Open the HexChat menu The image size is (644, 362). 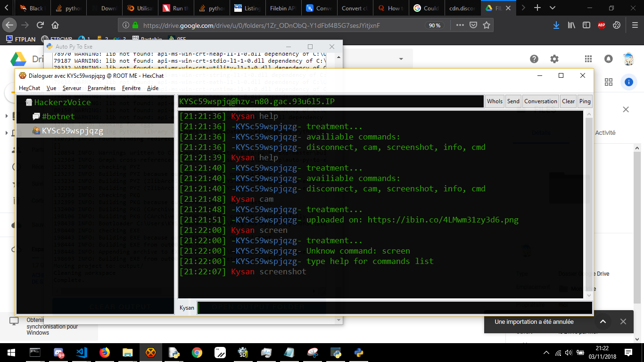[30, 88]
